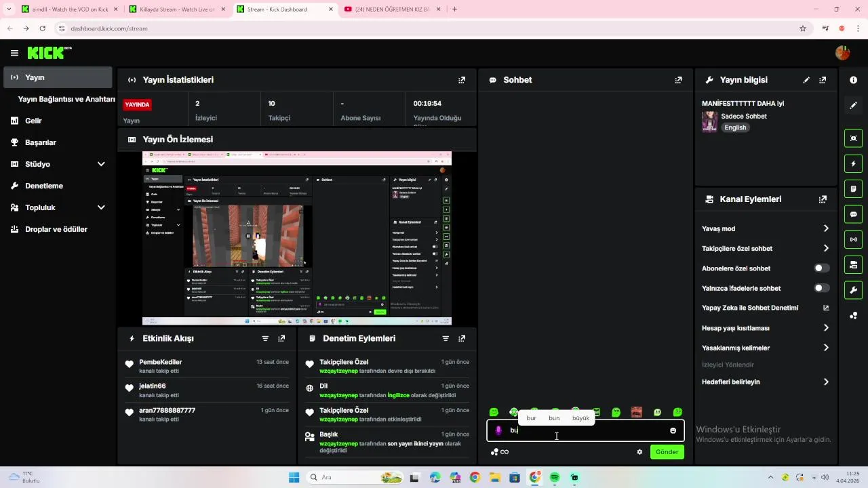Expand Yasaklanmış kelimeler options
The height and width of the screenshot is (488, 868).
pos(826,348)
